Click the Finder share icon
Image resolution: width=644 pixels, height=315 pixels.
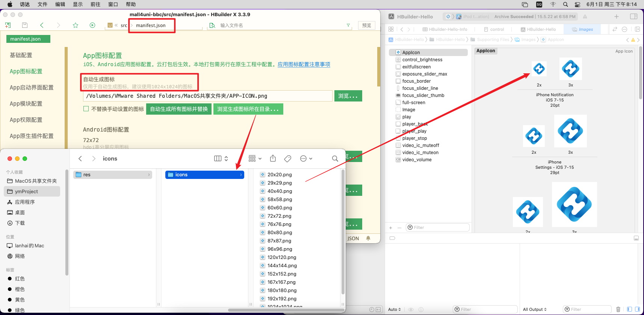[273, 159]
